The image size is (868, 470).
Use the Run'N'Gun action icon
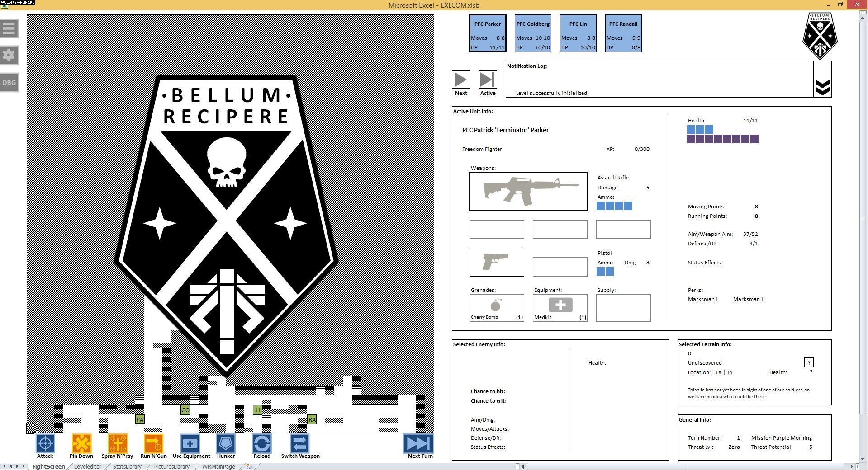pyautogui.click(x=154, y=444)
